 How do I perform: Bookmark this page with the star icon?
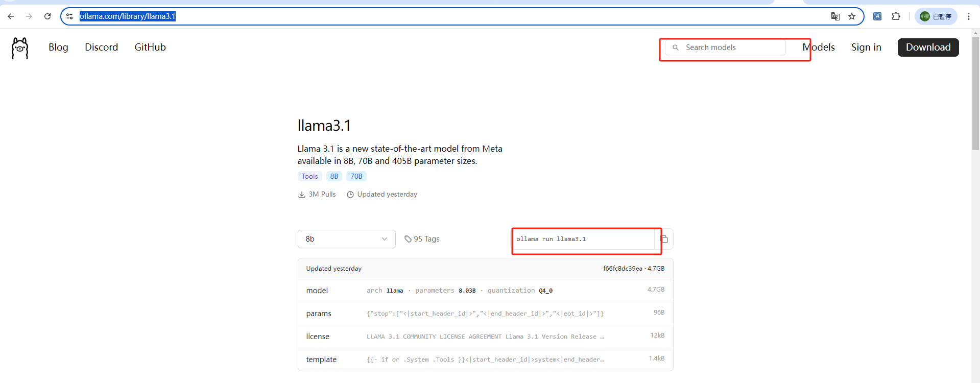click(x=852, y=16)
